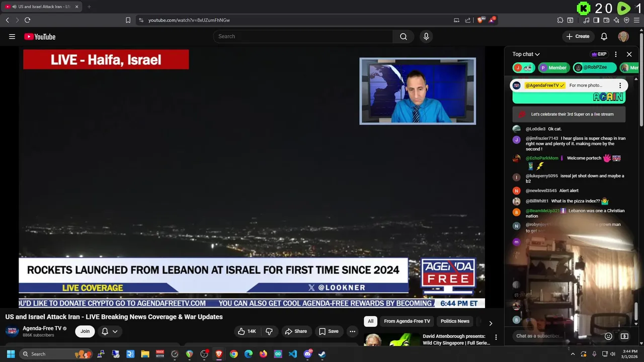This screenshot has width=644, height=362.
Task: Open pinned message three-dot options
Action: coord(620,85)
